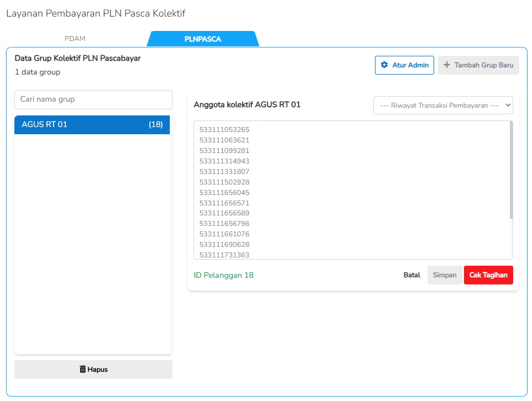Click the plus icon for Tambah Grup Baru
532x401 pixels.
pos(447,65)
